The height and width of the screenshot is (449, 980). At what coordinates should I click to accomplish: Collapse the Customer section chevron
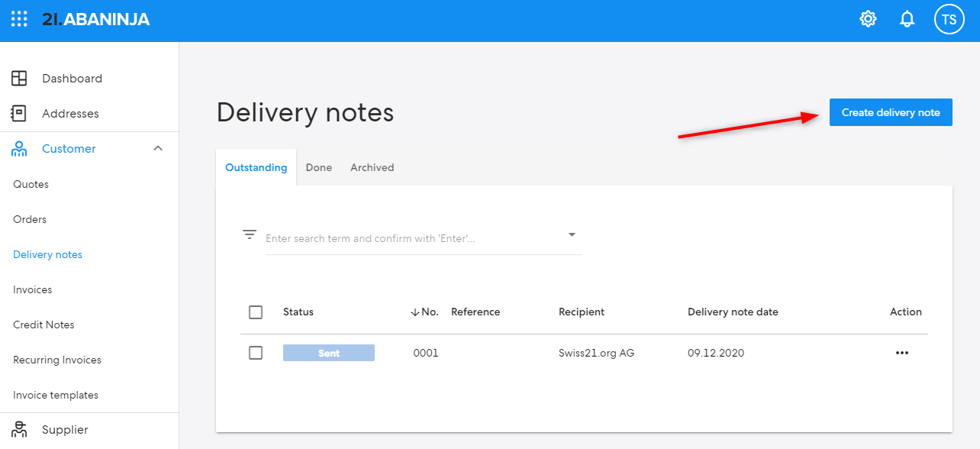tap(158, 148)
